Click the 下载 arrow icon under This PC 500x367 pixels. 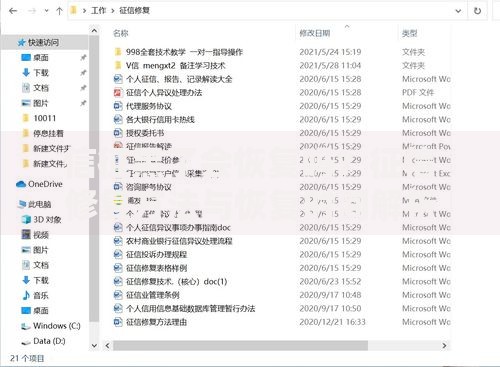point(26,280)
